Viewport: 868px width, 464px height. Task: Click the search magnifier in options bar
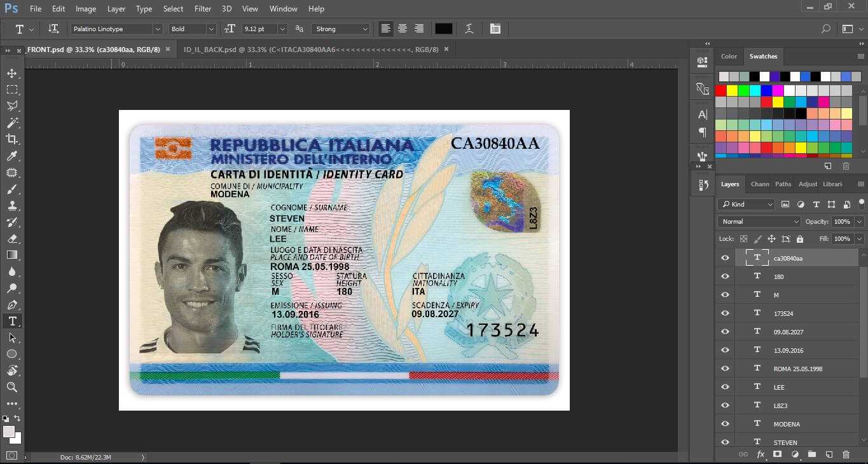tap(825, 29)
